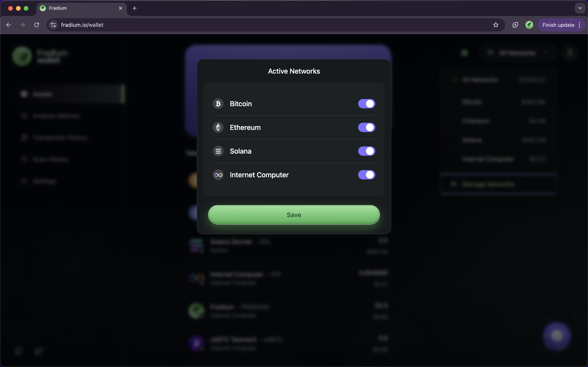View site information icon in address bar
The image size is (588, 367).
(53, 25)
